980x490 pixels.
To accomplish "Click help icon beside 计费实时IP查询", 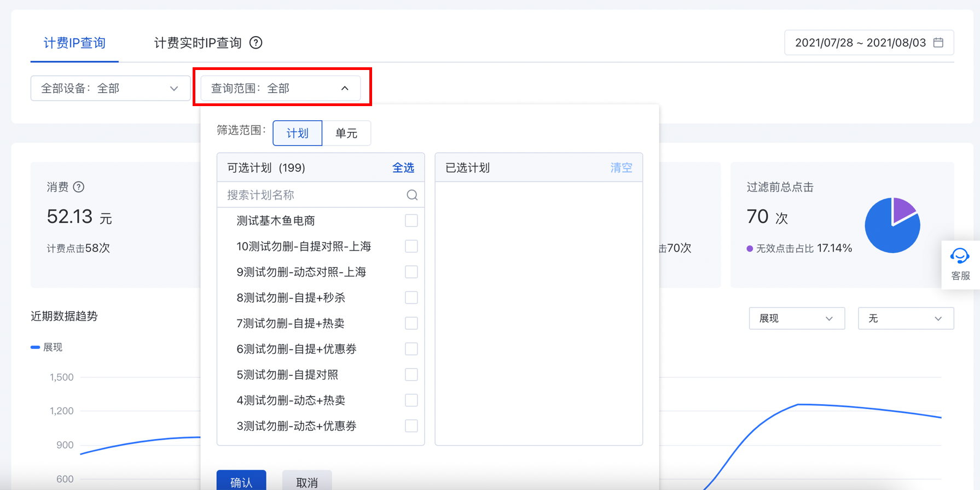I will (256, 43).
